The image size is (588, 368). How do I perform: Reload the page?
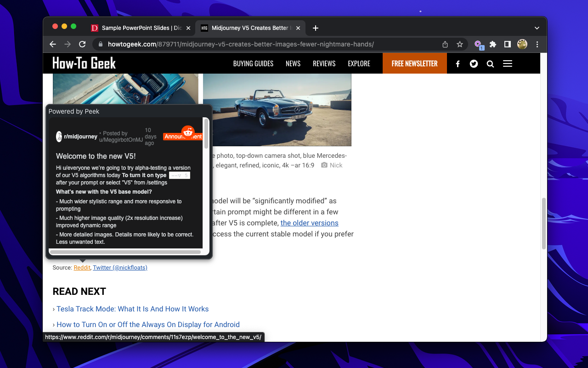coord(82,44)
